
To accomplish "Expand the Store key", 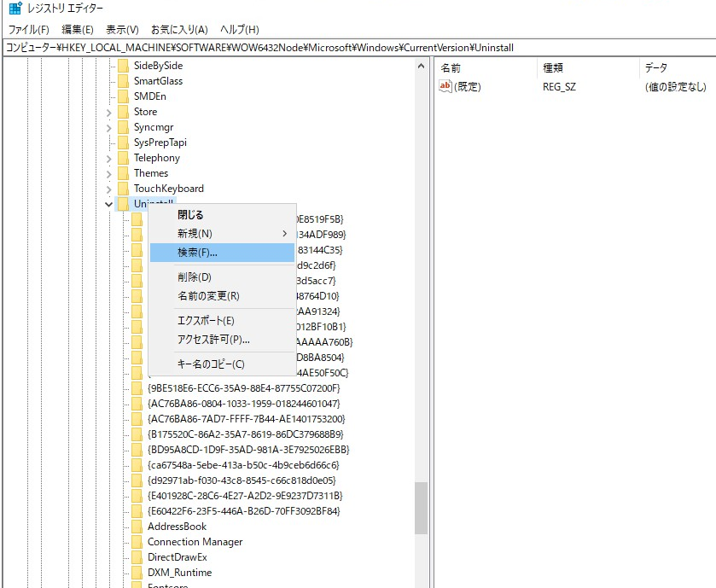I will pyautogui.click(x=108, y=113).
